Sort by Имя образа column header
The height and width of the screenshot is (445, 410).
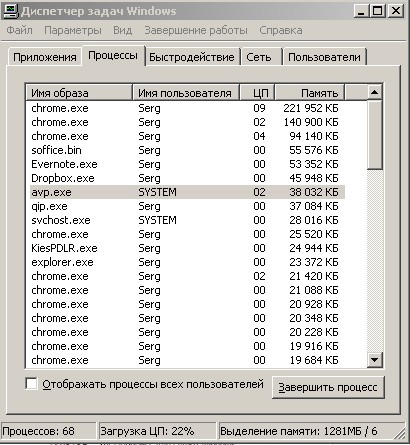point(79,93)
